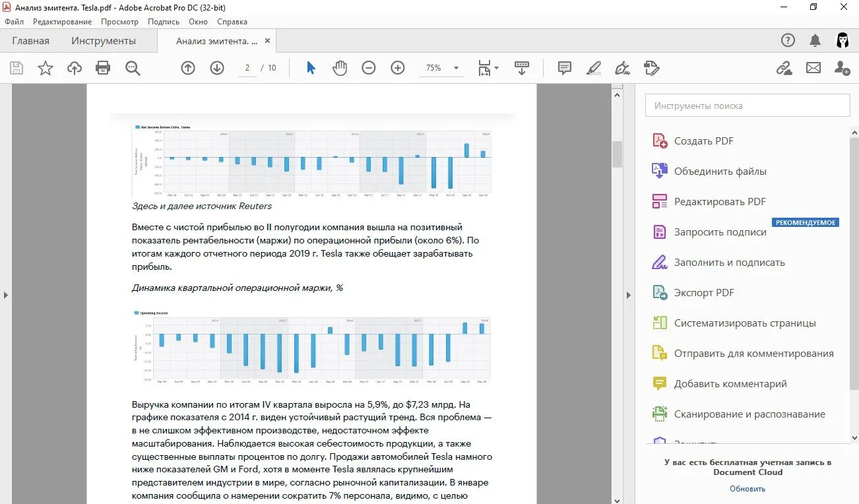Click the tools pane scrollbar down arrow
This screenshot has height=504, width=859.
tap(855, 437)
